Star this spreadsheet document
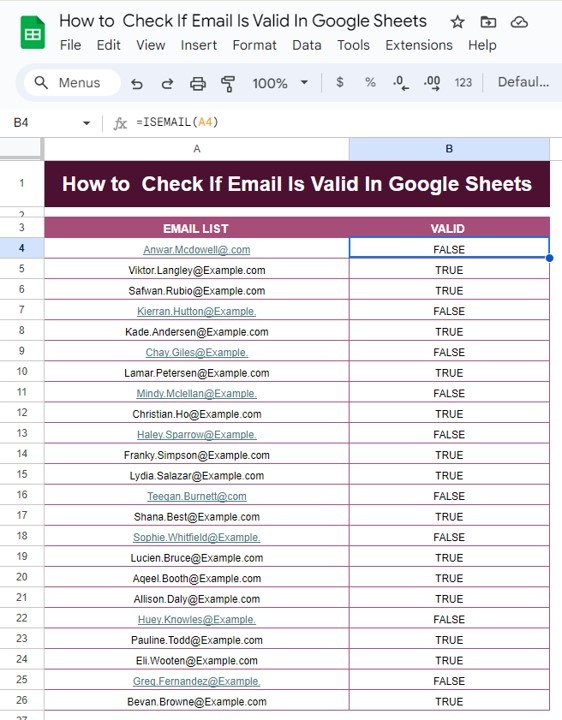 (457, 22)
